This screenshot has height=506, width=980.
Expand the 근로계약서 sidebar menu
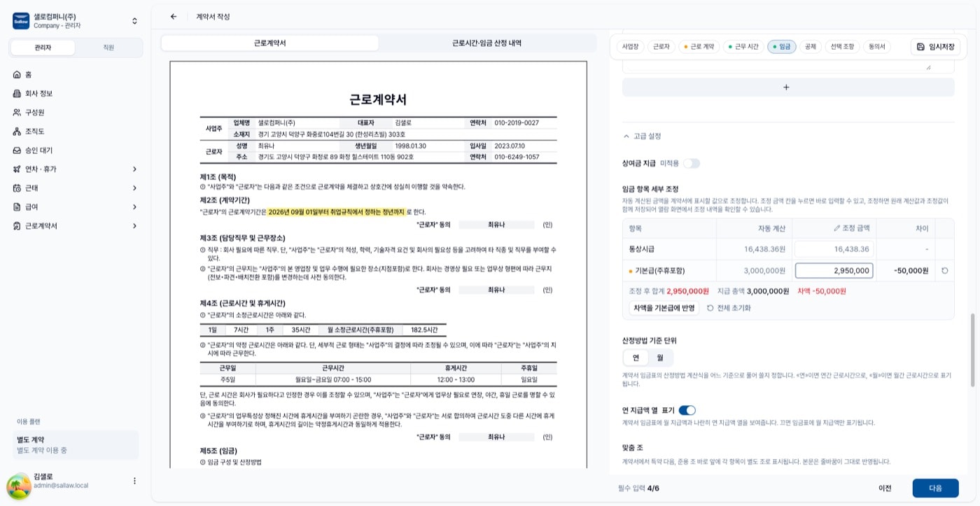[76, 225]
